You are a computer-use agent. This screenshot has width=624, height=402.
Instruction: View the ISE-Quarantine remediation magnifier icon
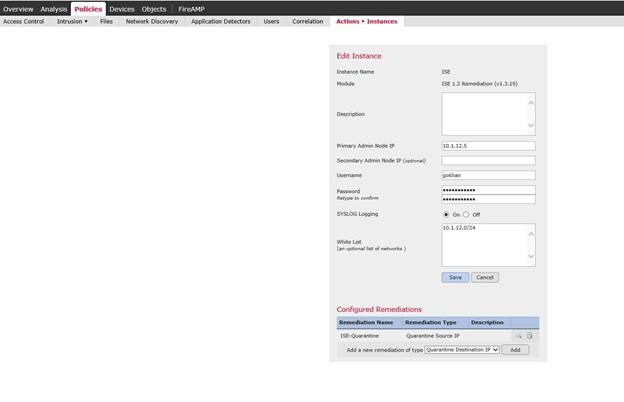(x=518, y=336)
